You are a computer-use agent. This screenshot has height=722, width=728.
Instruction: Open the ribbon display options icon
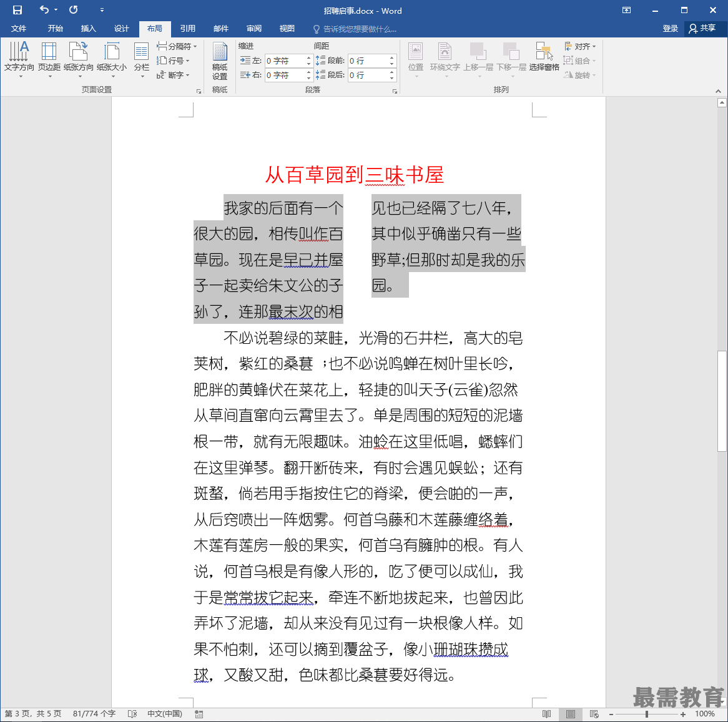point(626,10)
